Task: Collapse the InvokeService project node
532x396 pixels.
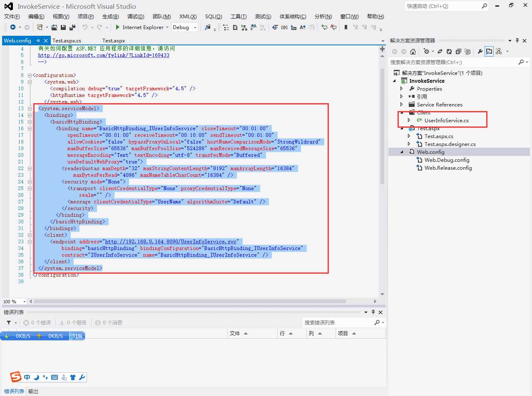Action: click(394, 81)
